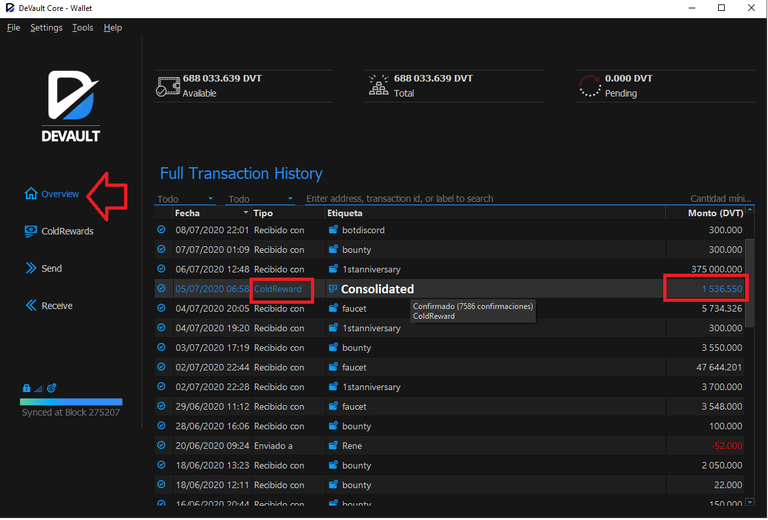
Task: Focus the minimum amount field
Action: pos(720,199)
